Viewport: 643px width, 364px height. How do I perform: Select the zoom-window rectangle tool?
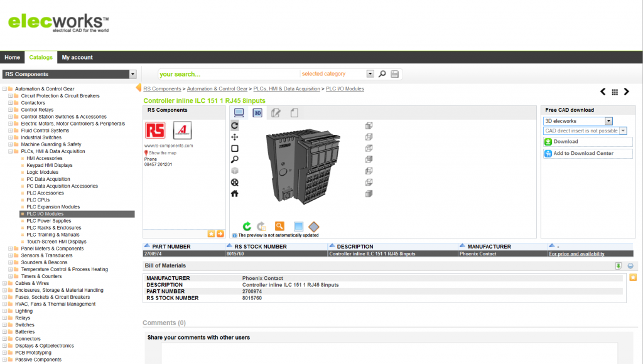pos(235,148)
